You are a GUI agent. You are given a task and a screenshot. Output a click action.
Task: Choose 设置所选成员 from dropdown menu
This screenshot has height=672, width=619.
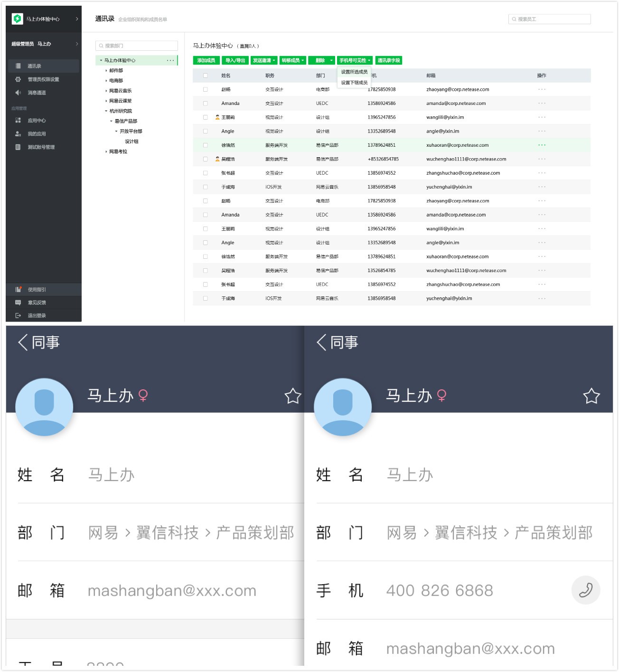(x=354, y=72)
